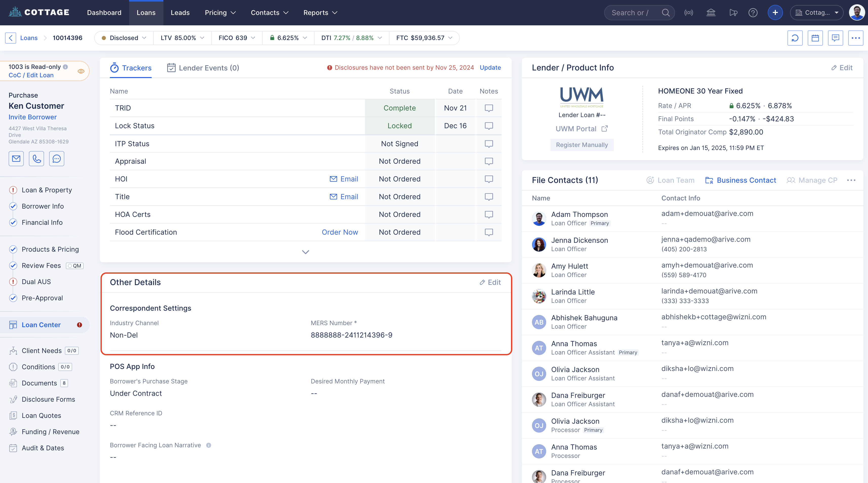Open Adam Thompson's avatar thumbnail

(x=539, y=218)
